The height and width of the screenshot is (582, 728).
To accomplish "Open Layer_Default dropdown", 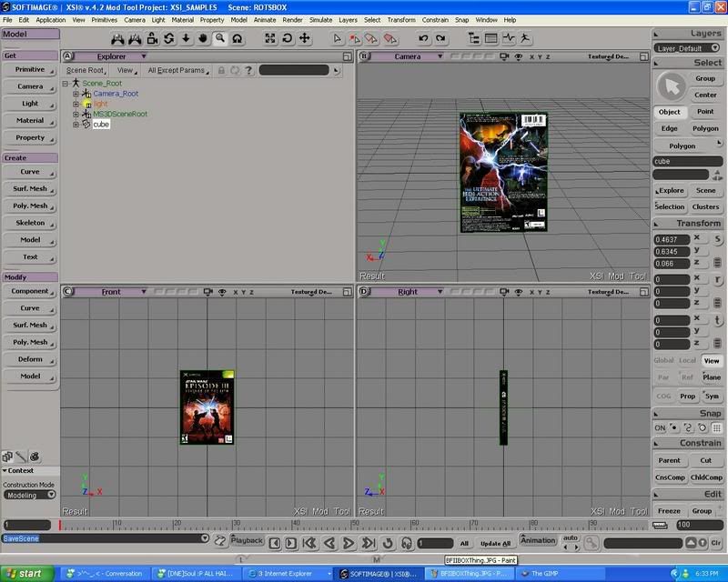I will pyautogui.click(x=715, y=48).
